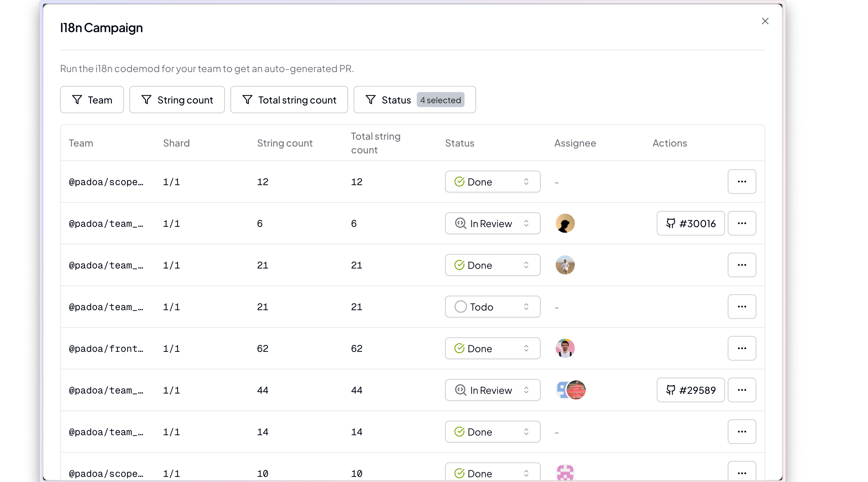Open the Team filter

tap(92, 100)
